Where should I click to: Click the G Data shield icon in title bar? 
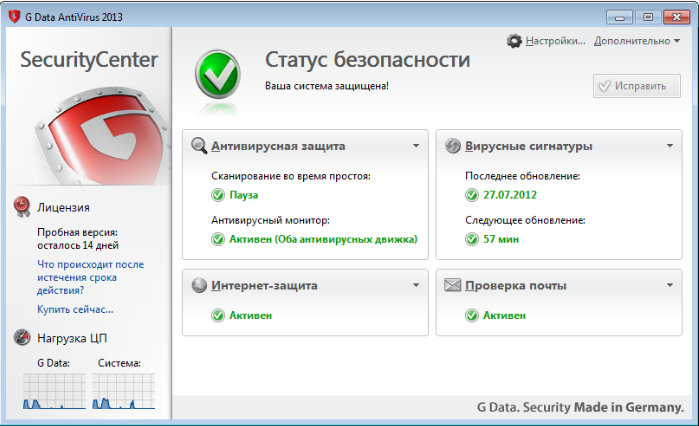(14, 16)
